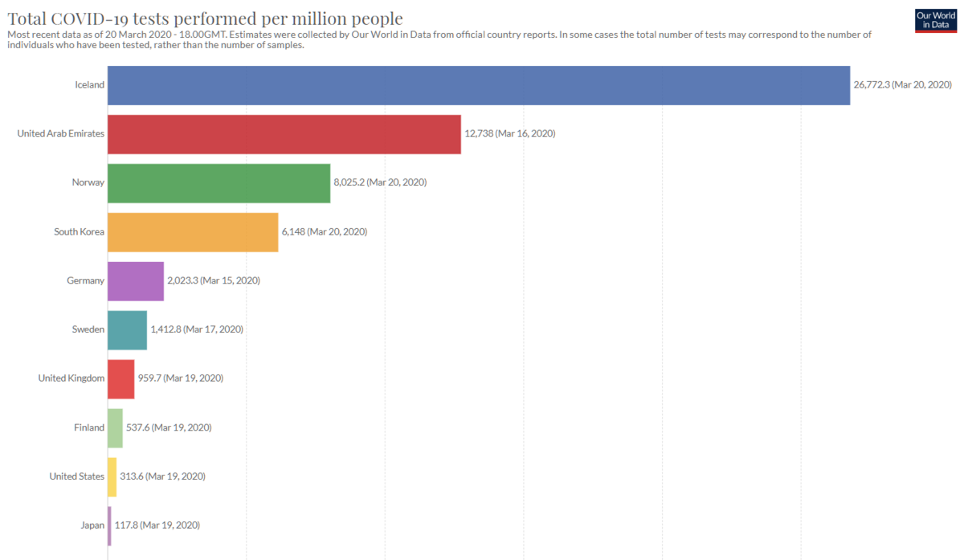This screenshot has width=964, height=560.
Task: Click the teal Sweden bar
Action: pyautogui.click(x=127, y=330)
